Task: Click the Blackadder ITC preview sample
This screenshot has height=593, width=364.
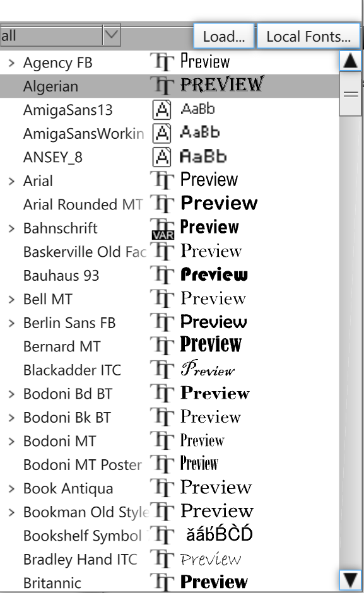Action: tap(208, 369)
